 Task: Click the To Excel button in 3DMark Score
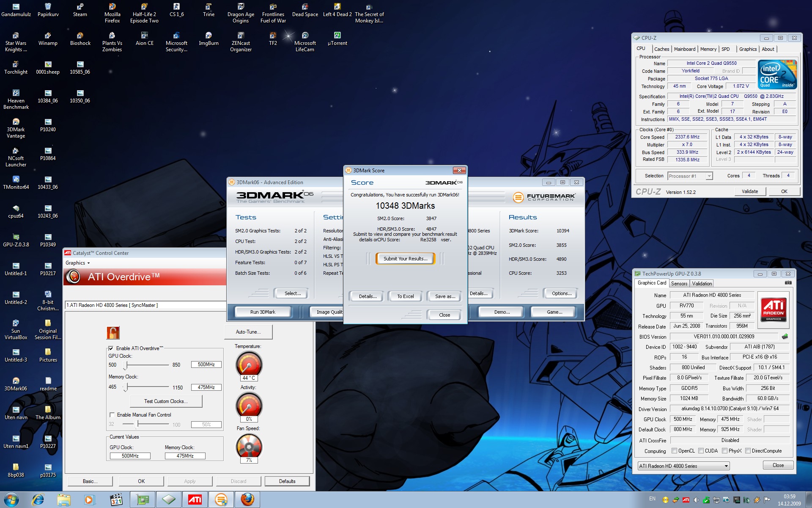coord(405,296)
